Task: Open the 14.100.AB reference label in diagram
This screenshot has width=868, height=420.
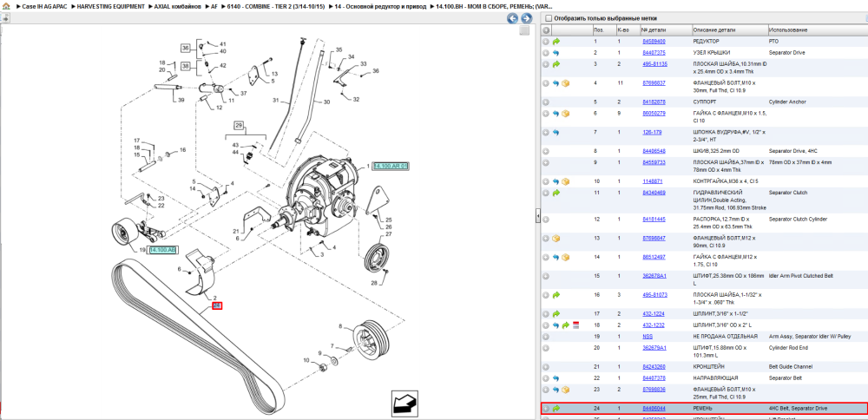Action: pos(162,250)
